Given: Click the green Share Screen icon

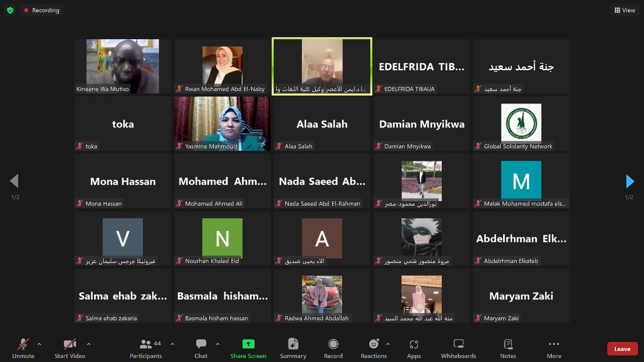Looking at the screenshot, I should point(248,344).
